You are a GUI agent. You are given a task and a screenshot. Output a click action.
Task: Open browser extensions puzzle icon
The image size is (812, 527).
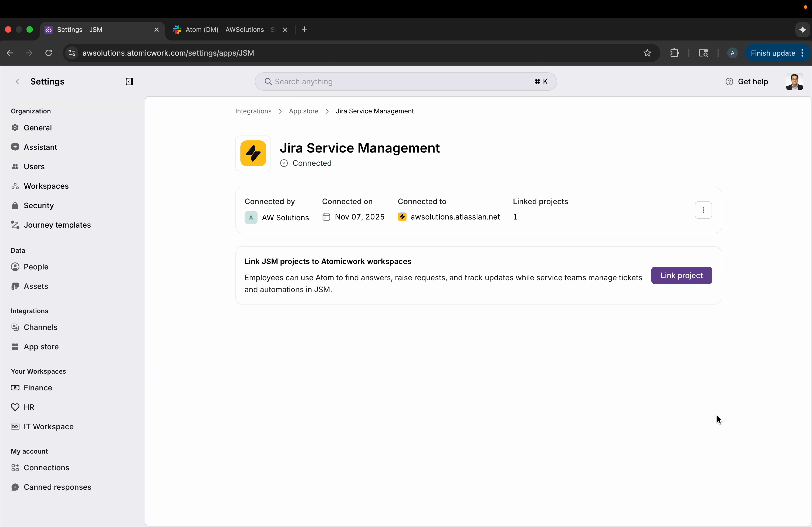(x=675, y=53)
